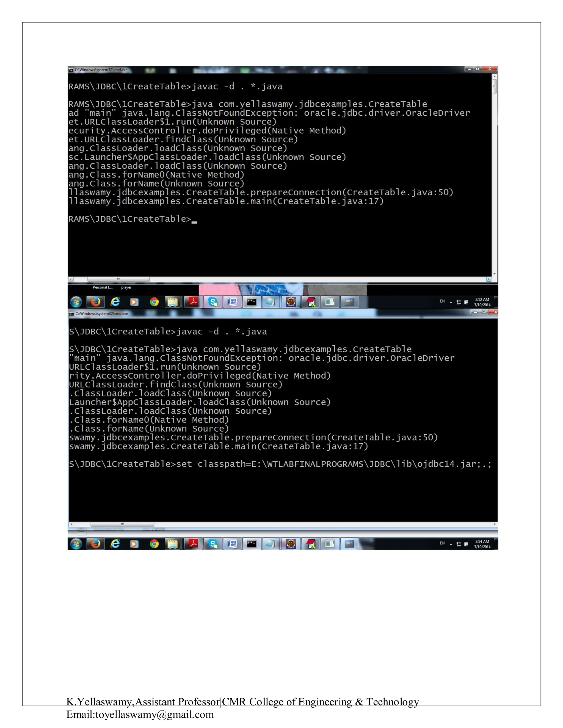Expand hidden tray icons beside the 2:14 AM clock
This screenshot has height=728, width=563.
(x=451, y=544)
